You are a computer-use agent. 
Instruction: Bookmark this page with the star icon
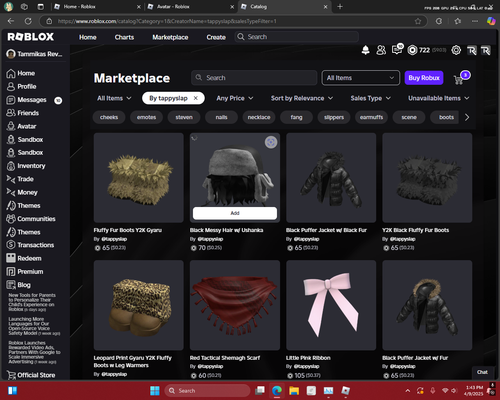tap(418, 21)
